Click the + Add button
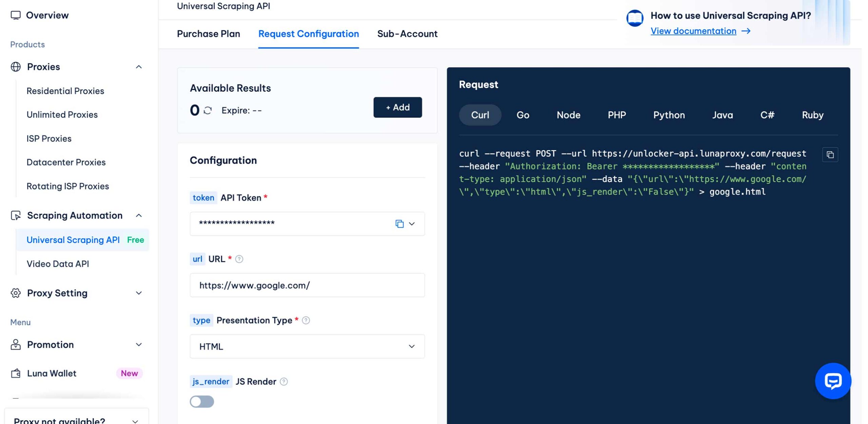This screenshot has height=424, width=868. 397,107
